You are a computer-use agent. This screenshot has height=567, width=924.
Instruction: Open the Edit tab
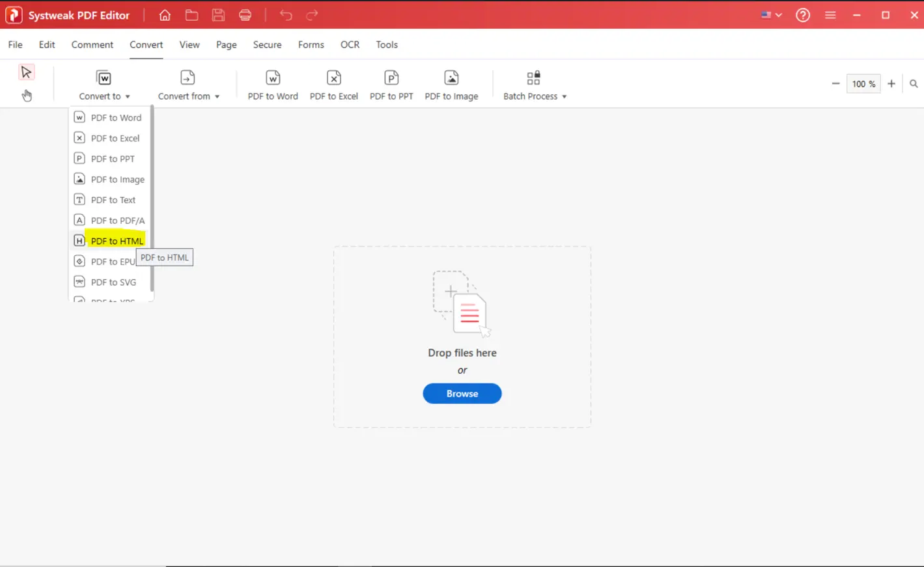click(47, 44)
